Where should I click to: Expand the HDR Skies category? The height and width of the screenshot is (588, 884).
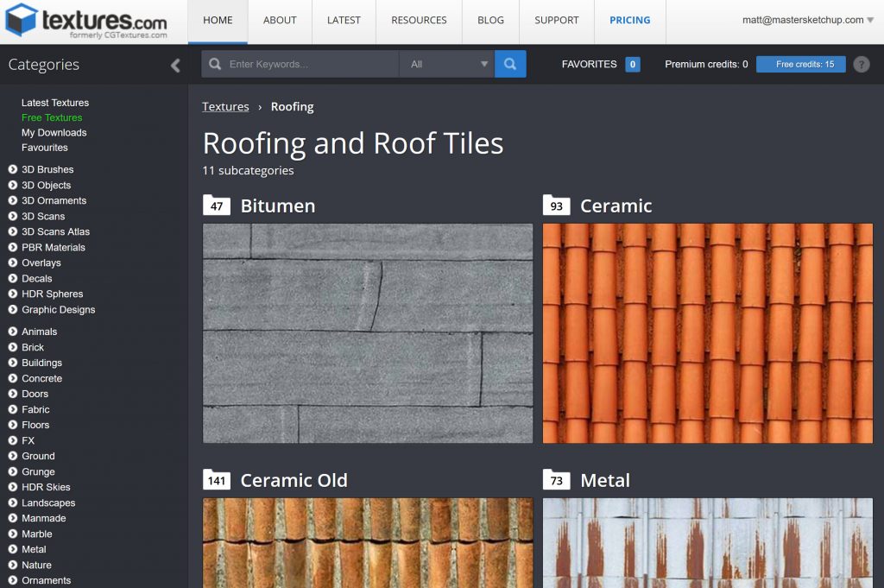point(13,488)
